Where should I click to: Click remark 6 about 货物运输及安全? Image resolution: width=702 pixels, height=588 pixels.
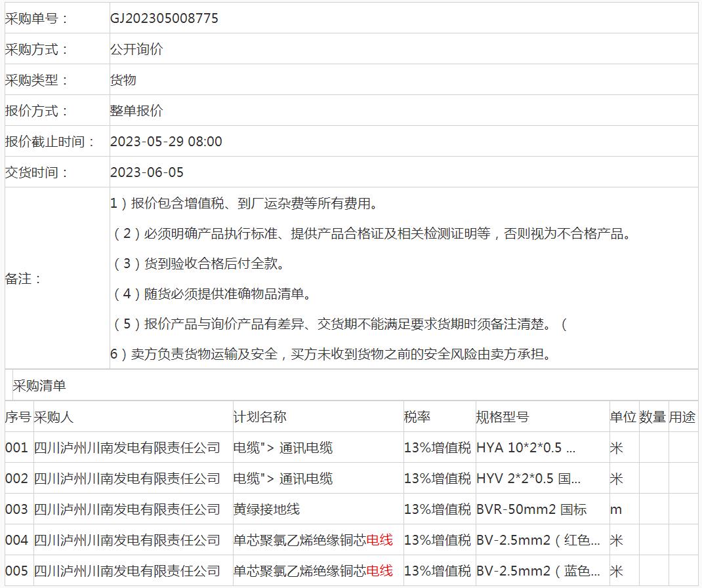[x=332, y=355]
